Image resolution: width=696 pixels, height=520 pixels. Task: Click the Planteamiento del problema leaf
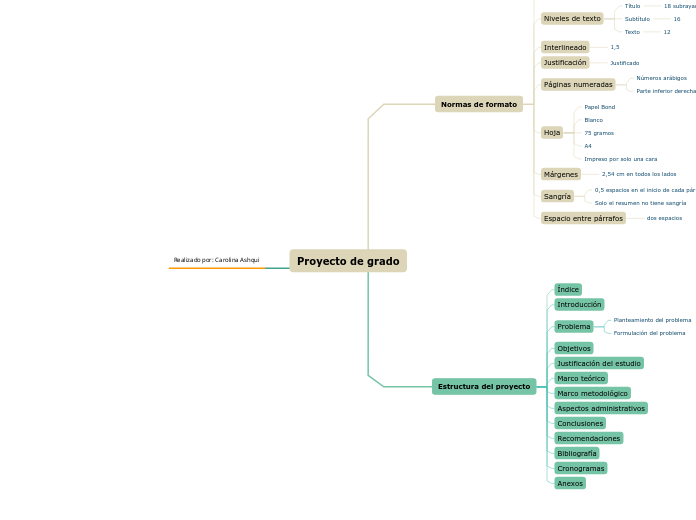[x=652, y=320]
